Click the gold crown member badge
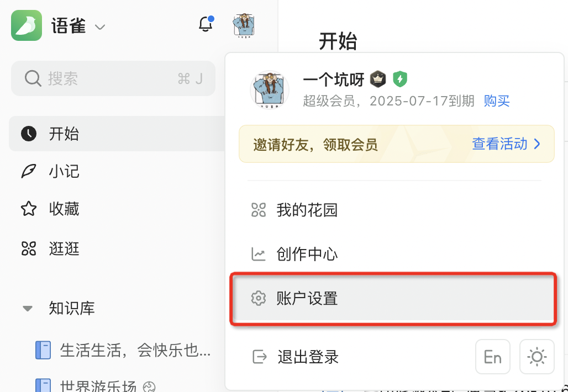 tap(378, 79)
